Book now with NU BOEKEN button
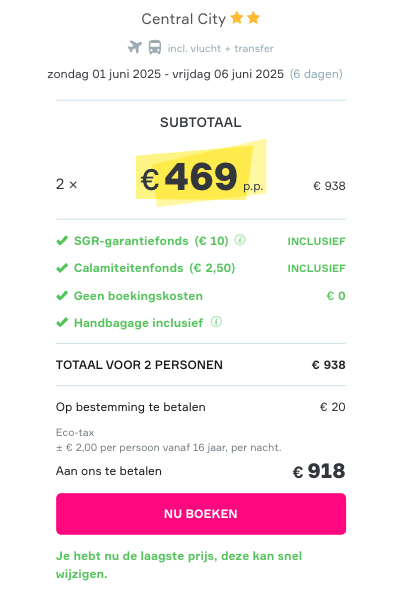Viewport: 405px width, 590px height. (201, 514)
